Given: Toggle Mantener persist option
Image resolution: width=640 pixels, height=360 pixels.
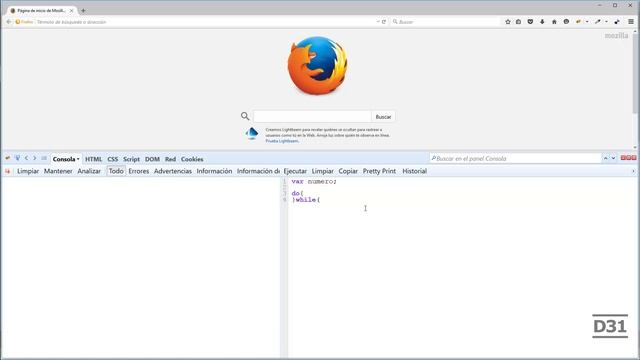Looking at the screenshot, I should [x=58, y=171].
